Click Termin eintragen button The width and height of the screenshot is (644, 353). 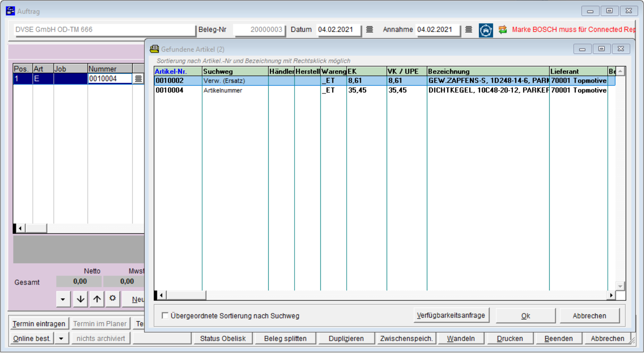[x=39, y=324]
